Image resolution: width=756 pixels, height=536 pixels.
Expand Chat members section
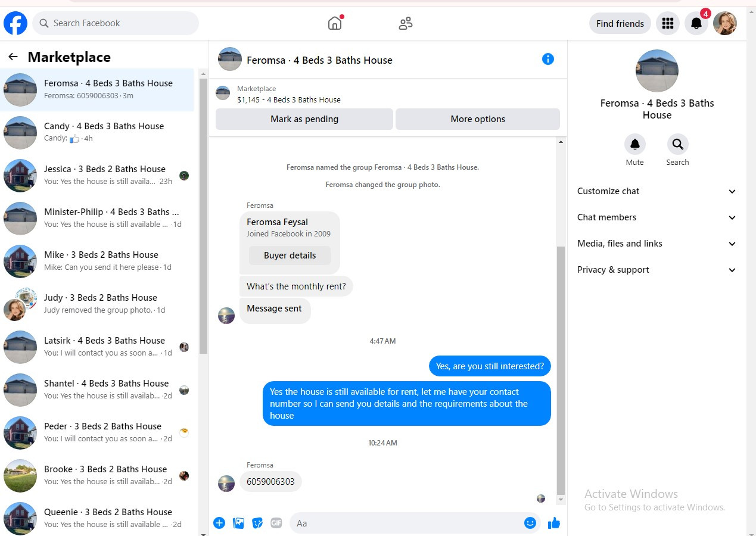coord(657,217)
